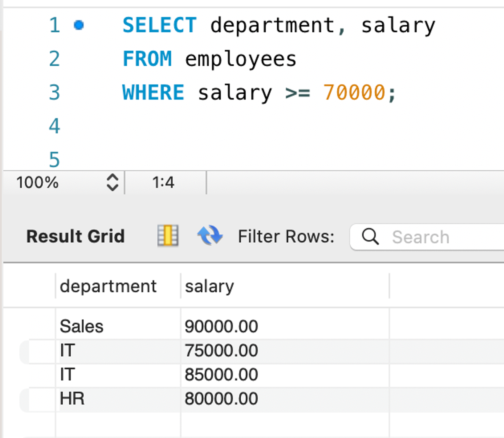Click the SELECT keyword in line 1

160,25
